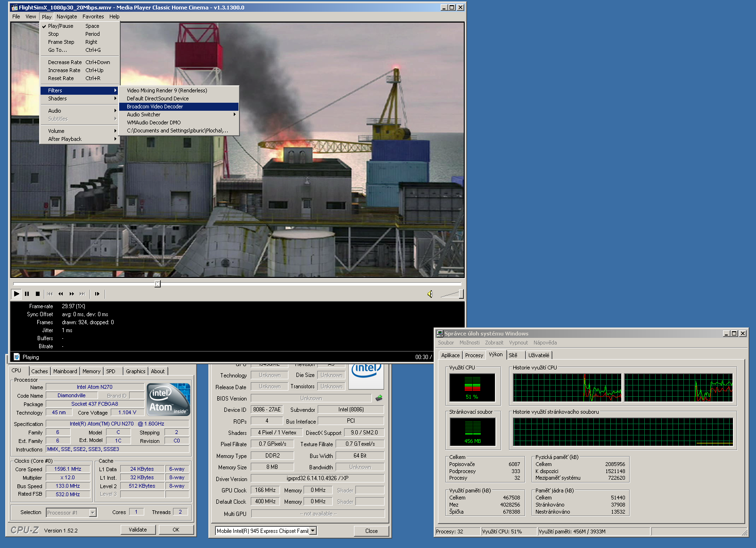756x548 pixels.
Task: Switch to CPU-Z Graphics tab
Action: (136, 371)
